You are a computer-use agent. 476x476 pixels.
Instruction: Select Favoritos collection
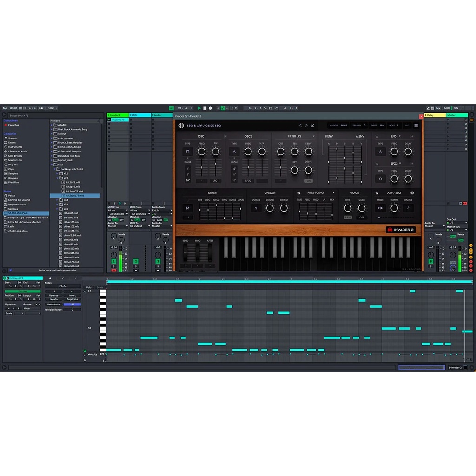pos(13,125)
